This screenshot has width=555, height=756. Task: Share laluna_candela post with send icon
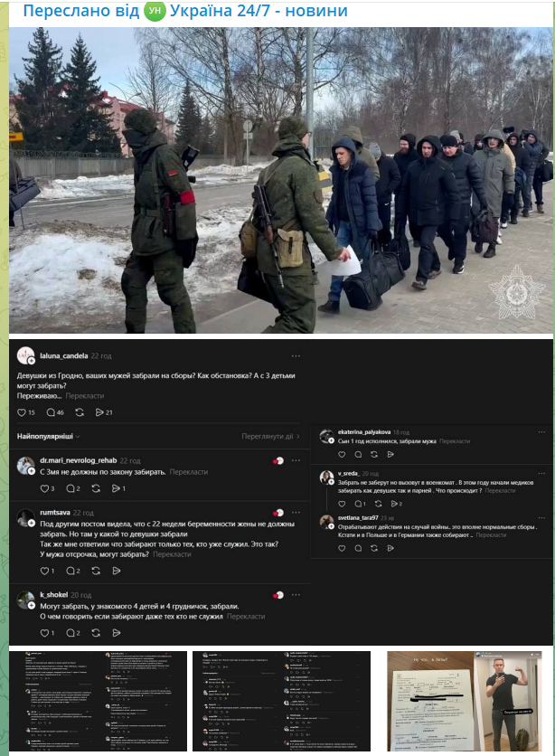(x=99, y=412)
